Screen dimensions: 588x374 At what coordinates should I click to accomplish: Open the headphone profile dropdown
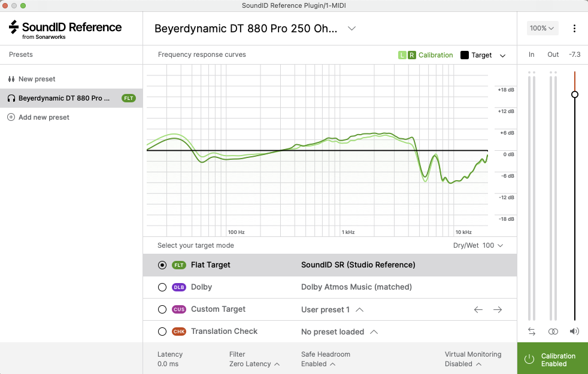tap(352, 28)
